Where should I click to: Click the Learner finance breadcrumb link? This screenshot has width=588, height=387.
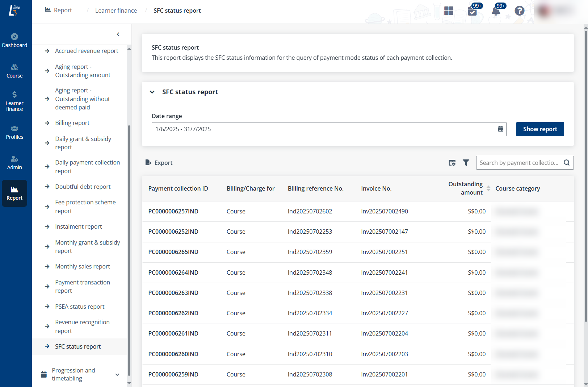(116, 11)
